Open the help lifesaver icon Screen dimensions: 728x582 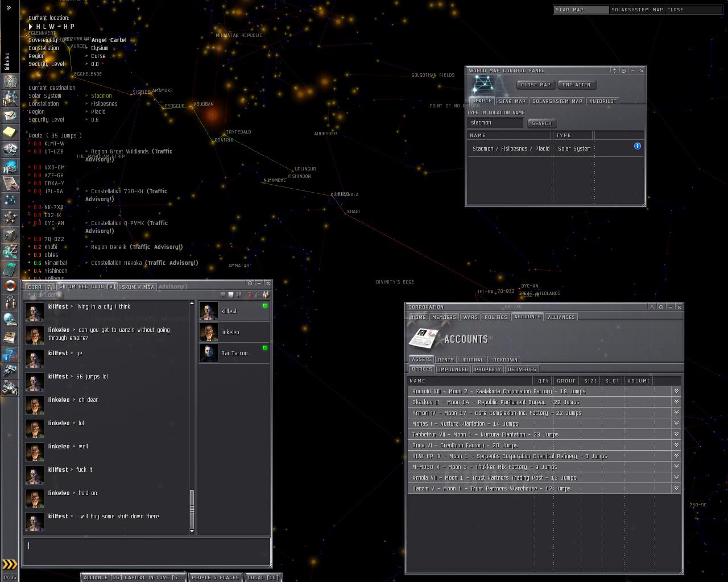pos(10,285)
